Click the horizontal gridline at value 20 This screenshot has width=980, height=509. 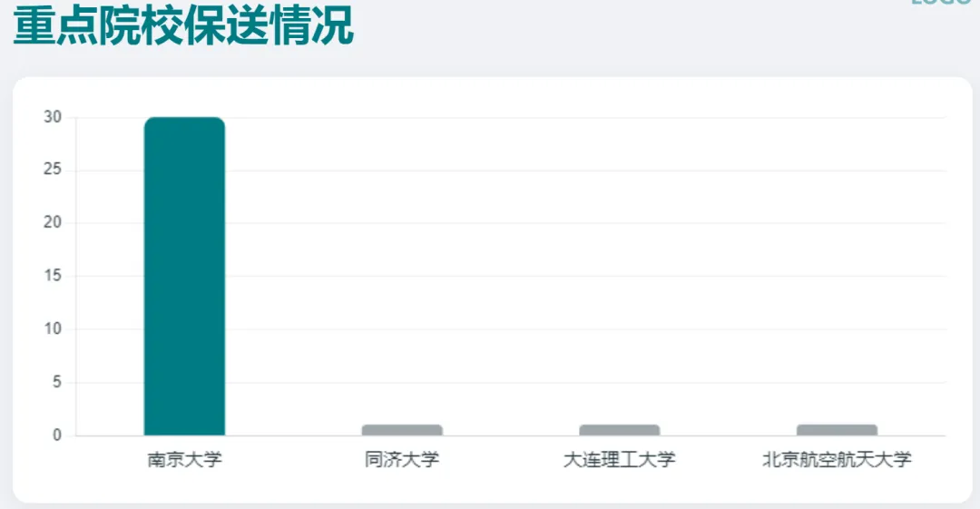pos(511,223)
